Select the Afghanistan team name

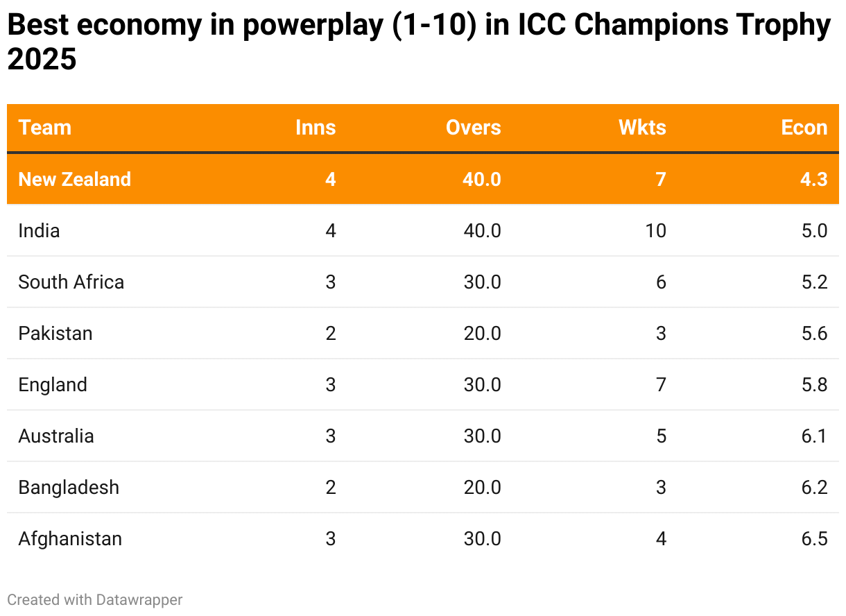coord(70,538)
